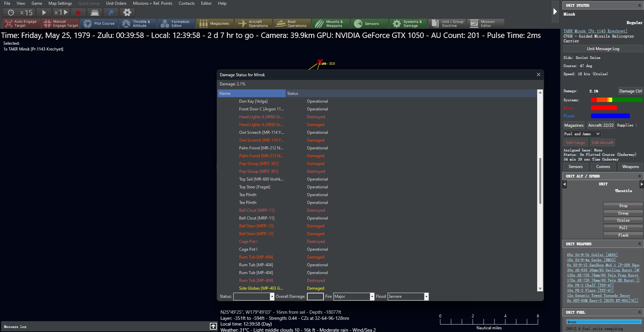Start the simulation with the play button
Viewport: 644px width, 332px height.
(x=44, y=13)
